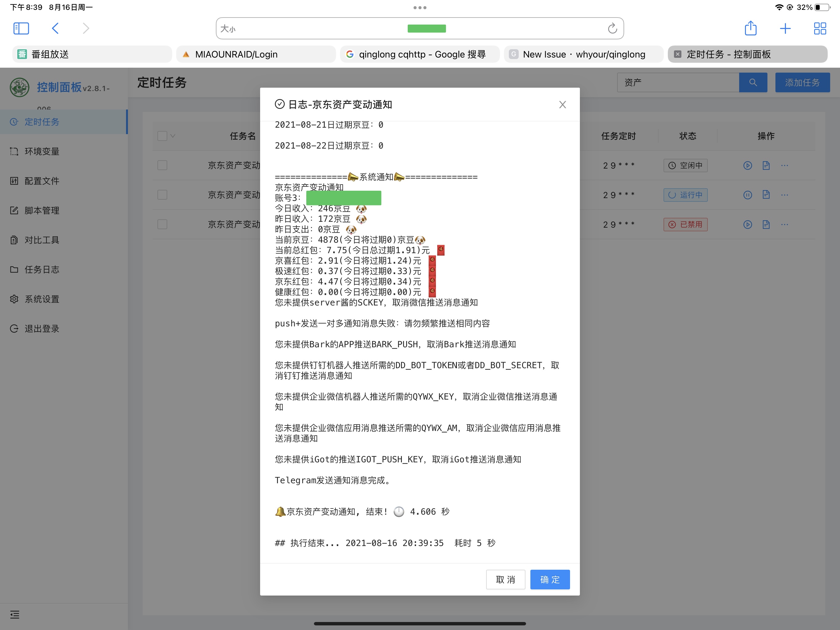The height and width of the screenshot is (630, 840).
Task: Tick the checkbox of the 已禁用 task row
Action: [162, 225]
